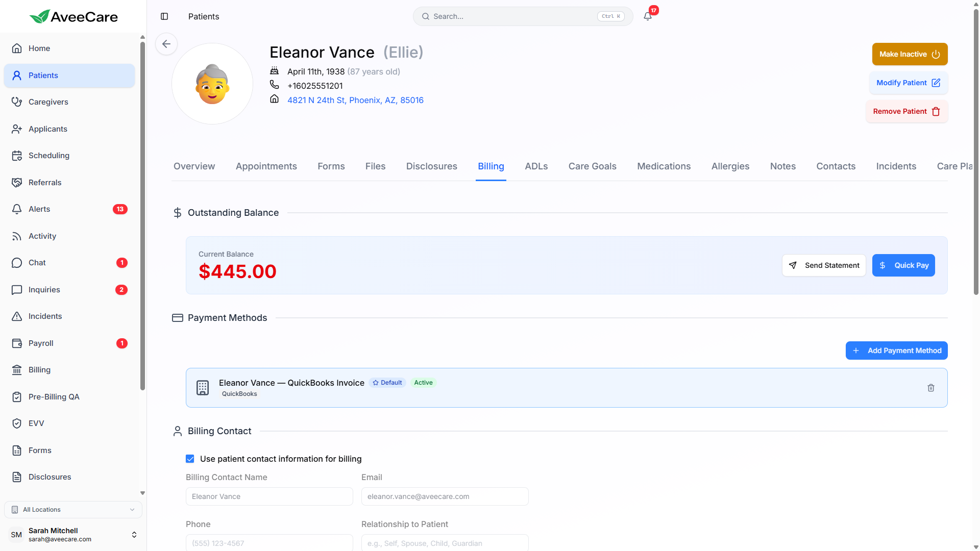Open the notification bell with 17 alerts
The height and width of the screenshot is (551, 980).
point(647,16)
